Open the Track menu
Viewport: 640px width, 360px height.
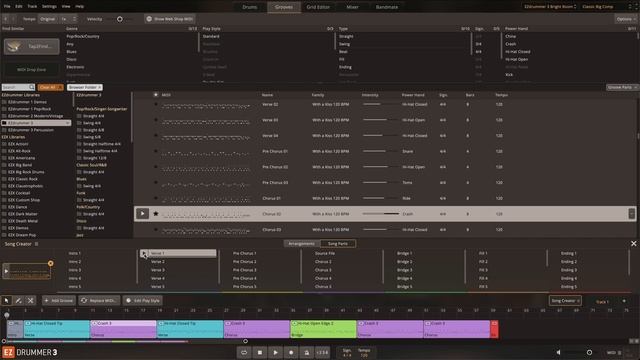pyautogui.click(x=32, y=7)
